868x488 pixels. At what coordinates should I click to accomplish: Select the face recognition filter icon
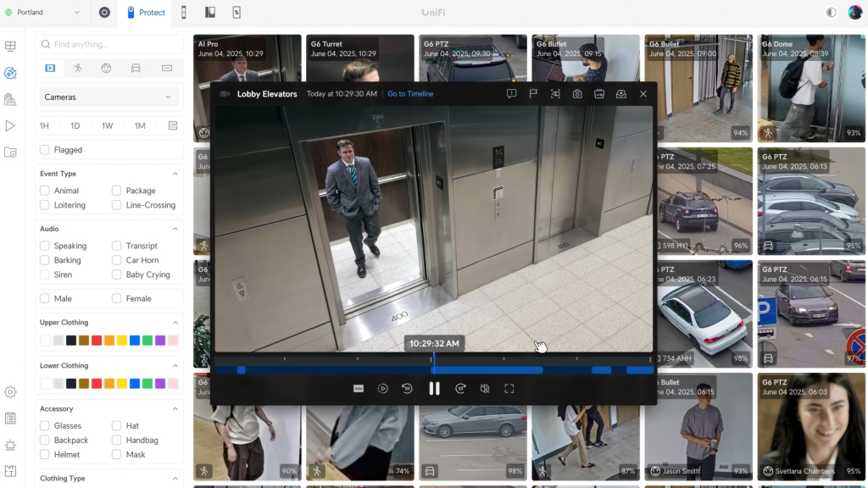pos(107,68)
